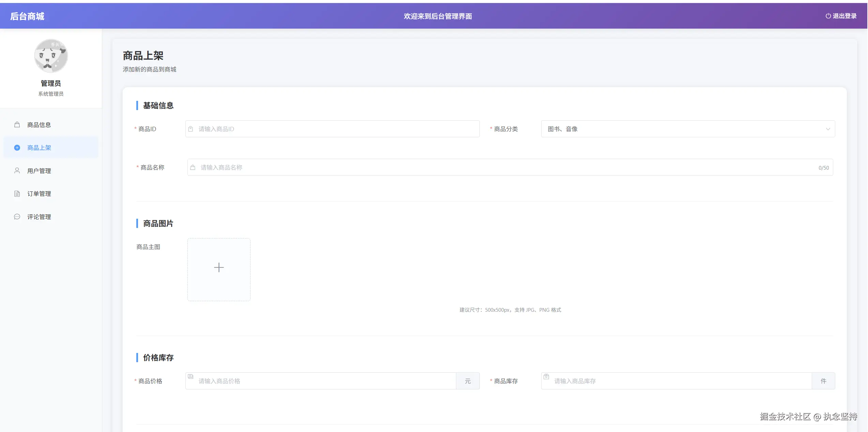Open 评论管理 sidebar item
Screen dimensions: 868x432
[x=39, y=217]
